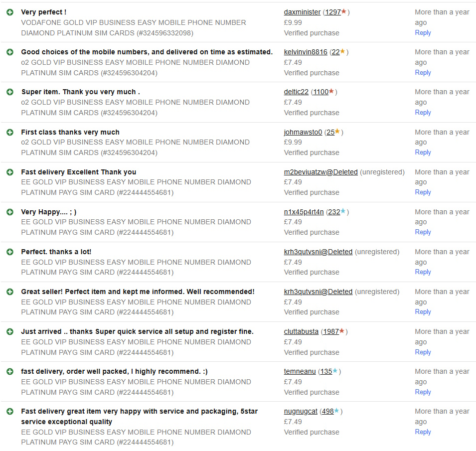This screenshot has width=476, height=451.
Task: Reply to nugnugcat's 5star service feedback
Action: [x=423, y=432]
